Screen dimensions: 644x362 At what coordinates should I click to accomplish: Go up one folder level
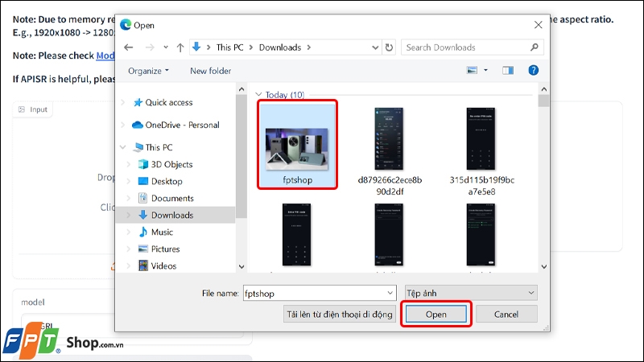(180, 47)
